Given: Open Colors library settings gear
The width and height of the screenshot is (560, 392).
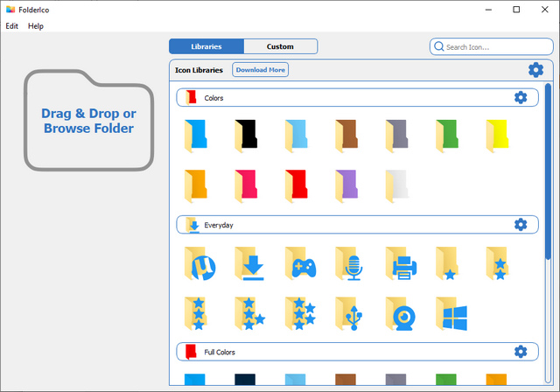Looking at the screenshot, I should [521, 98].
